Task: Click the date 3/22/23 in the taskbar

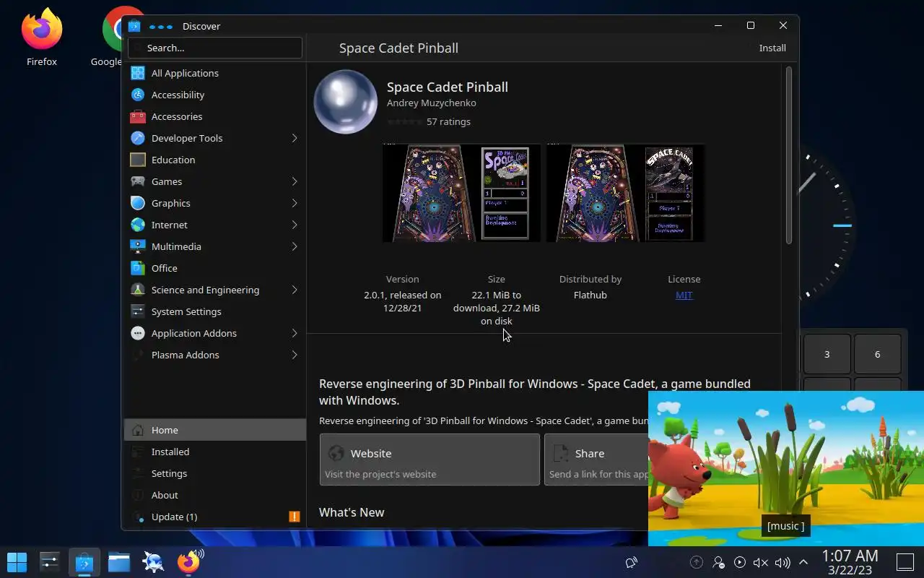Action: click(x=850, y=570)
